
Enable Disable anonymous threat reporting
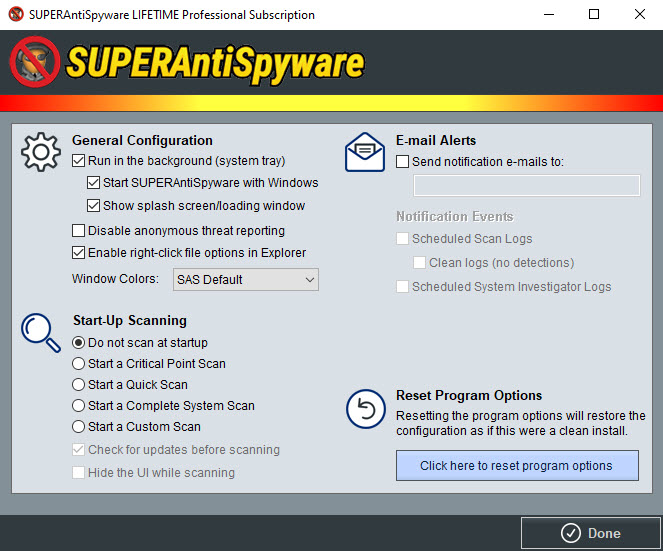(78, 230)
